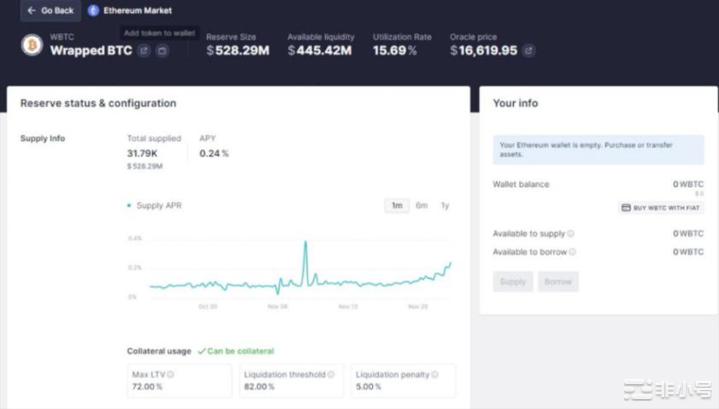The image size is (719, 409).
Task: Click the empty Ethereum wallet notice banner
Action: 598,149
